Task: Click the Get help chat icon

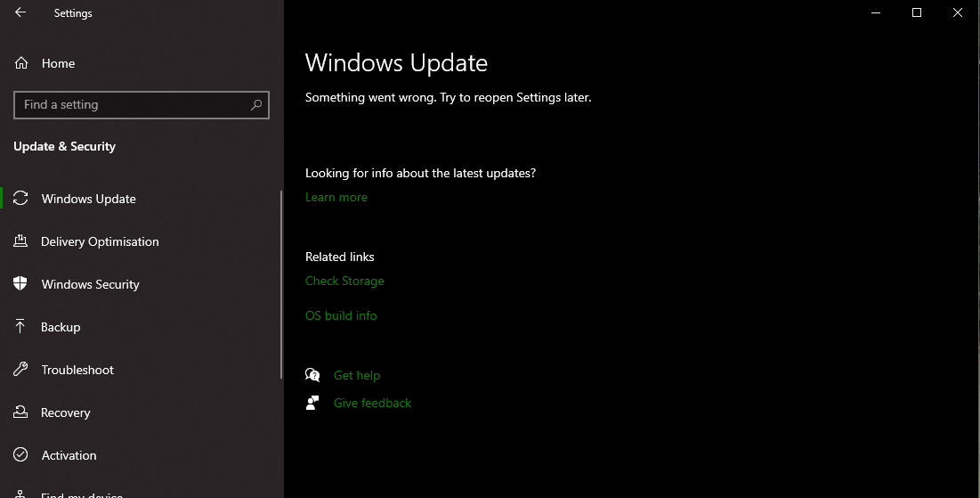Action: click(312, 375)
